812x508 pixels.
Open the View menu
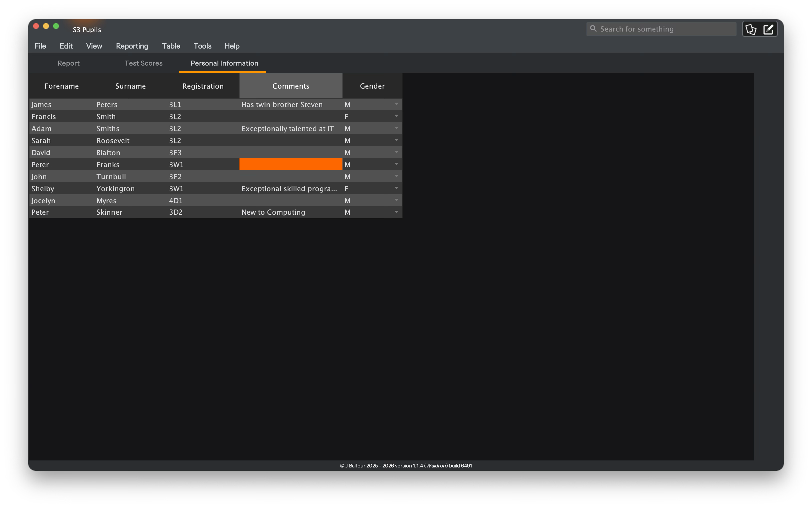pyautogui.click(x=94, y=46)
